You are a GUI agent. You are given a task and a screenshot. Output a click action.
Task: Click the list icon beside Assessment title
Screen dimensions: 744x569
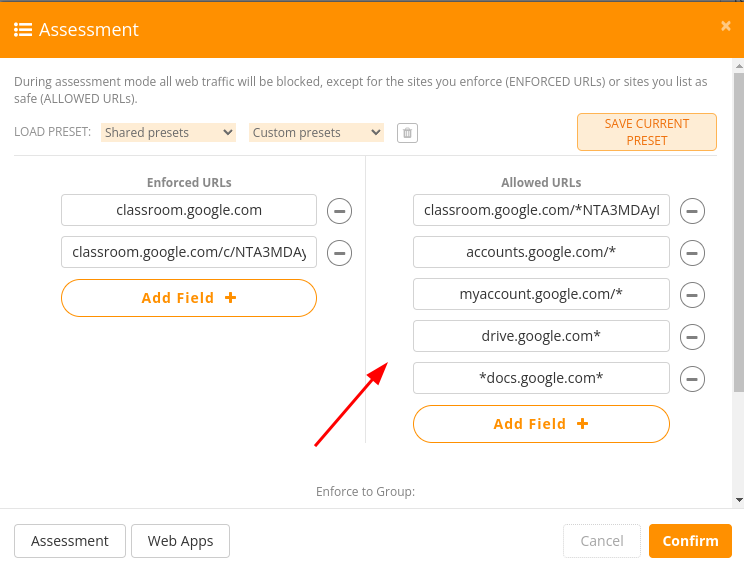click(x=23, y=29)
